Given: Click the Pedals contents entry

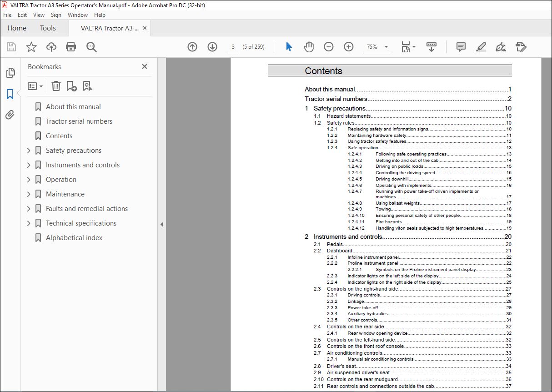Looking at the screenshot, I should (x=335, y=244).
